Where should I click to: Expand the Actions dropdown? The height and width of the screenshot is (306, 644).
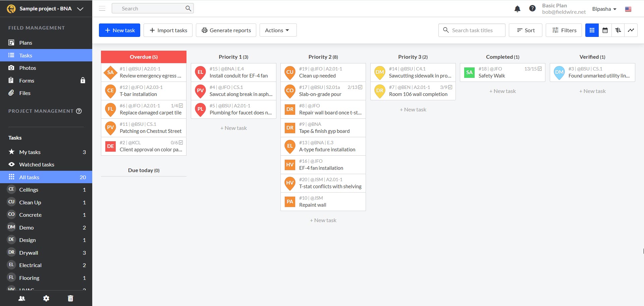[278, 30]
